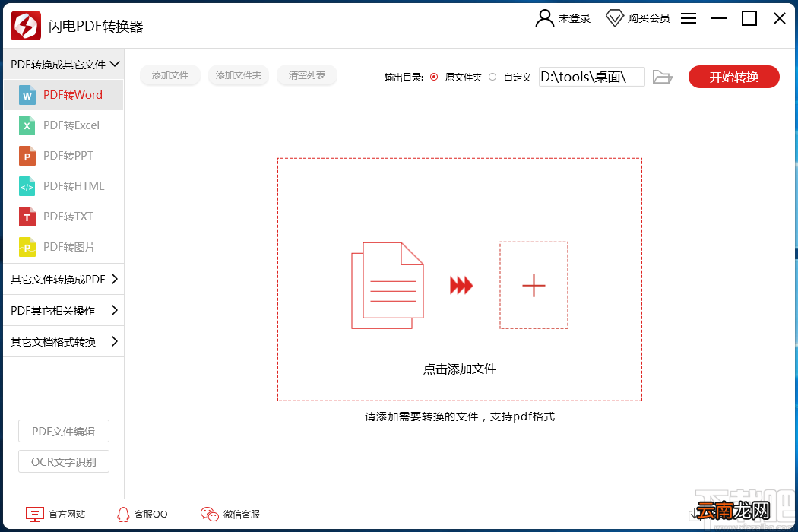Collapse the PDF转换成其它文件 section
The image size is (798, 532).
(64, 64)
